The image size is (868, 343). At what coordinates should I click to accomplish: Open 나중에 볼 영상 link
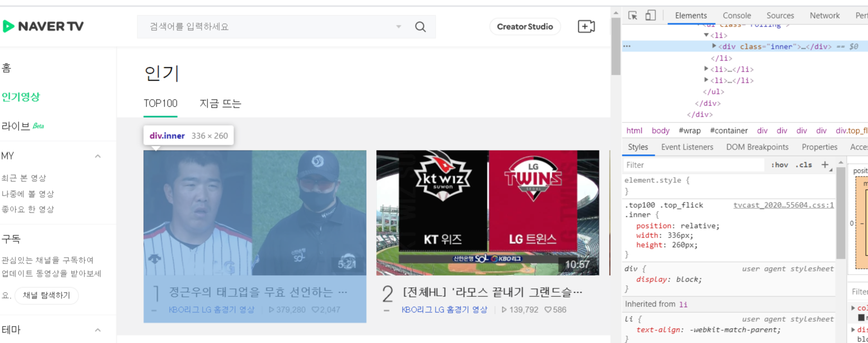coord(28,194)
